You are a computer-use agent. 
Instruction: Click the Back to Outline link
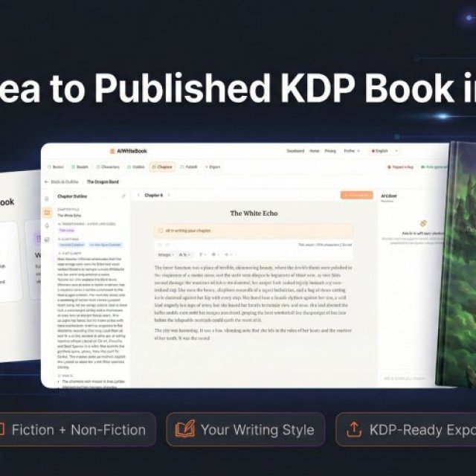point(65,181)
